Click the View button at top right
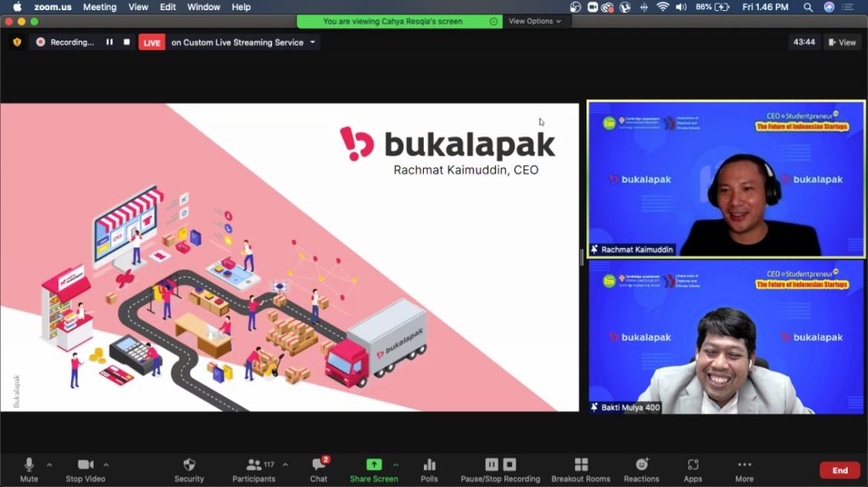Viewport: 868px width, 487px height. pyautogui.click(x=842, y=42)
